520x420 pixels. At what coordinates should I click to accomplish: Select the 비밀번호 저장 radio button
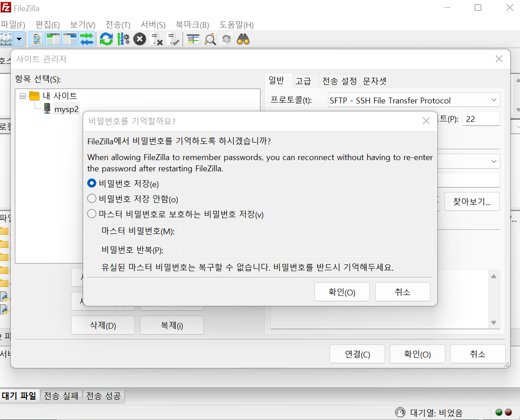tap(91, 183)
